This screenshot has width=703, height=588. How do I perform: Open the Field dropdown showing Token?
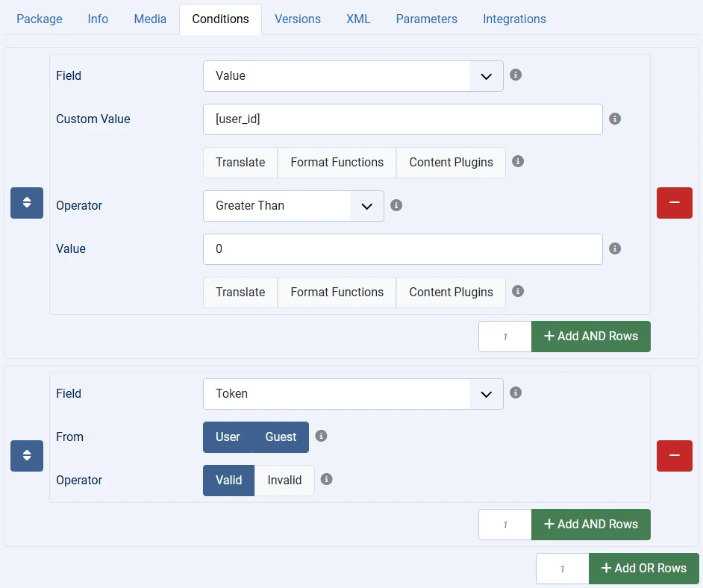tap(353, 394)
